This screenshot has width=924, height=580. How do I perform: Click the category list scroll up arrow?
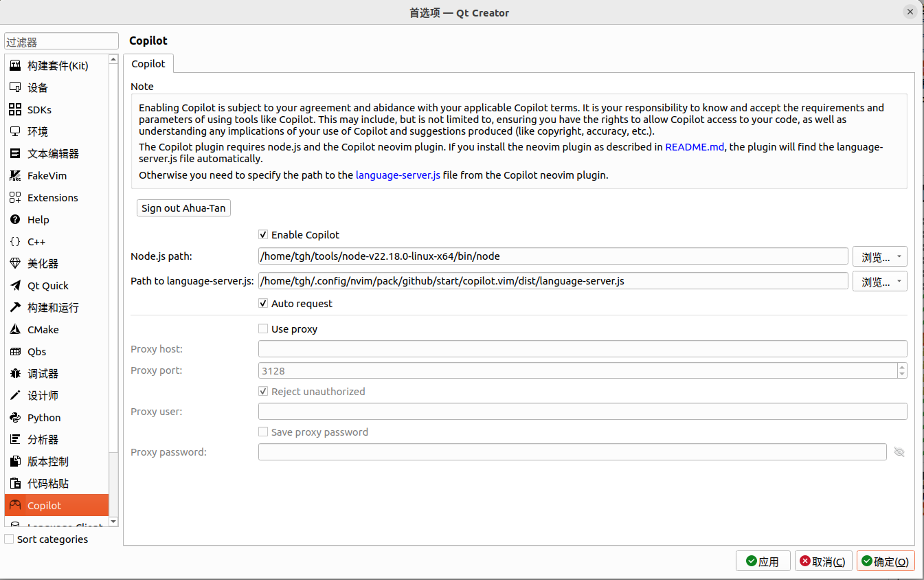point(114,59)
